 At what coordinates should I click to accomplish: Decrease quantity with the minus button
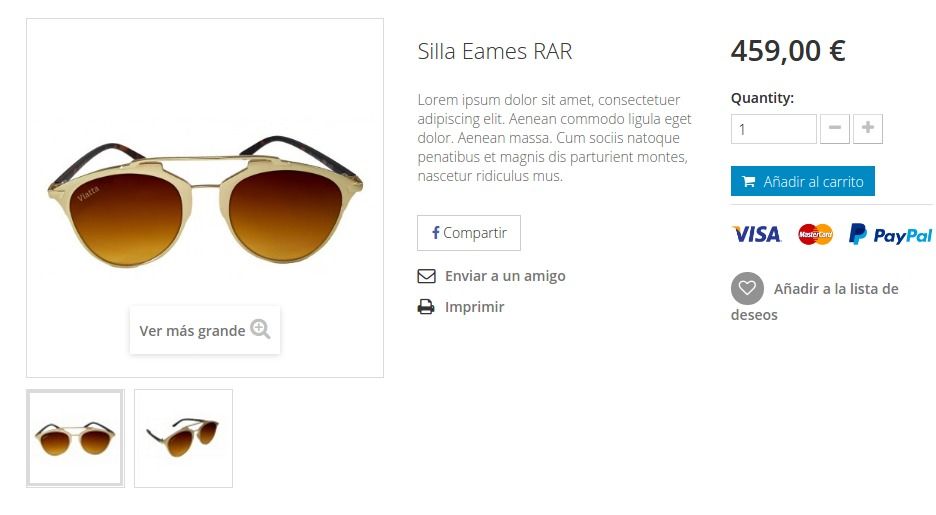click(835, 129)
